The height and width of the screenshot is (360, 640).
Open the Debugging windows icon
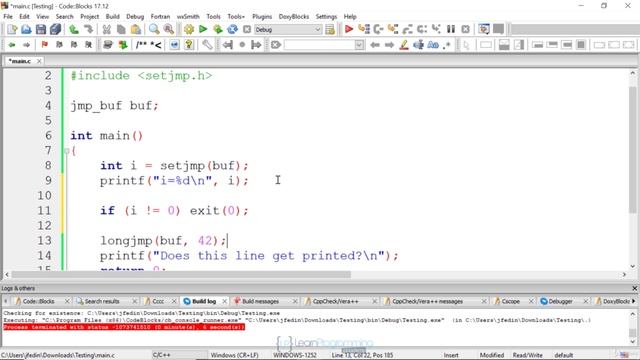click(484, 29)
